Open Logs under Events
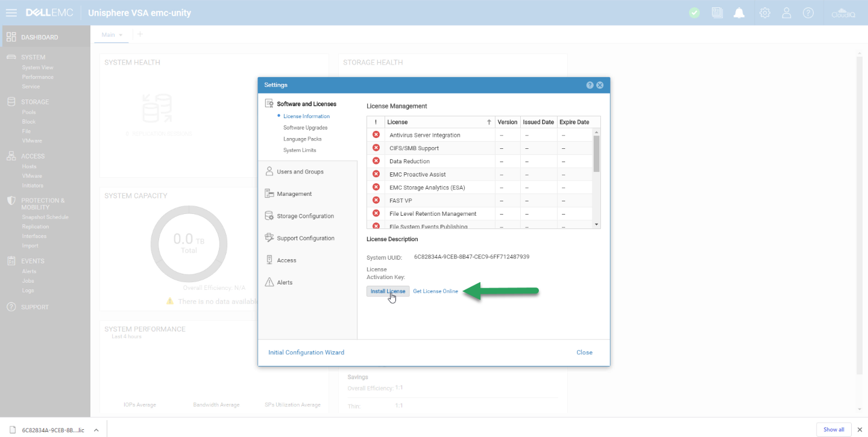The width and height of the screenshot is (868, 437). coord(28,291)
